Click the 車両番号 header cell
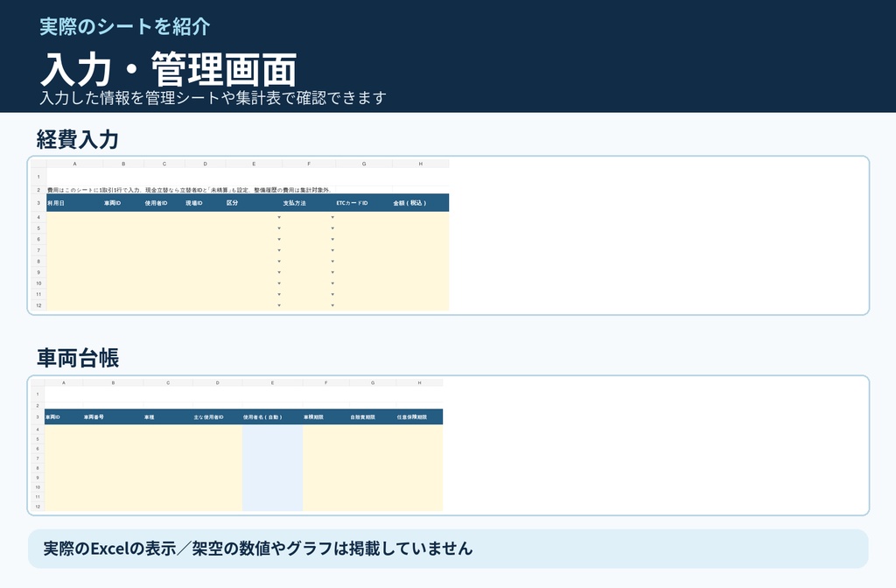Image resolution: width=896 pixels, height=588 pixels. 113,417
